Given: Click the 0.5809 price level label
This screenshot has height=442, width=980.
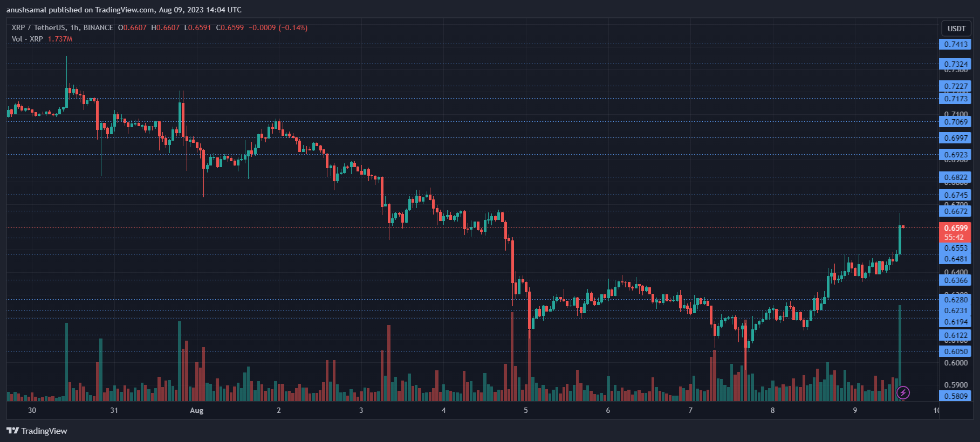Looking at the screenshot, I should (x=955, y=396).
